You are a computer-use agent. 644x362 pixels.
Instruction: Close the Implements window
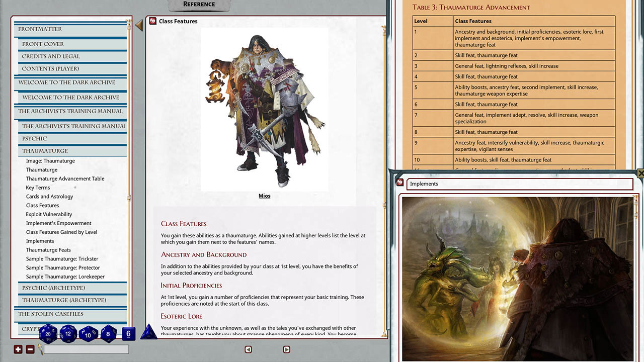[640, 173]
